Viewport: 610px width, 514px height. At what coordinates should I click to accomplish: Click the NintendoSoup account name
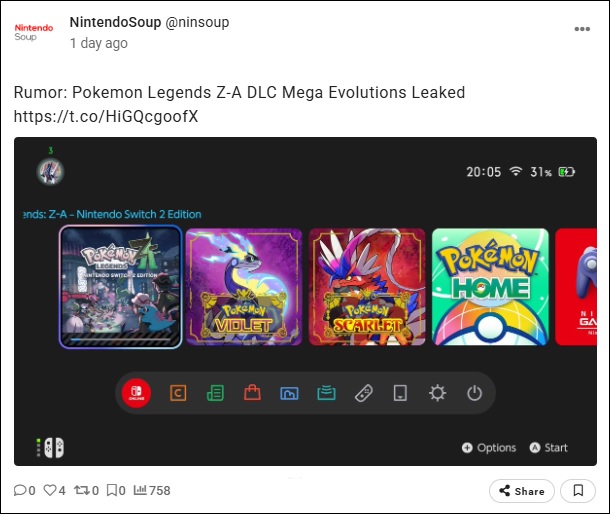coord(115,22)
